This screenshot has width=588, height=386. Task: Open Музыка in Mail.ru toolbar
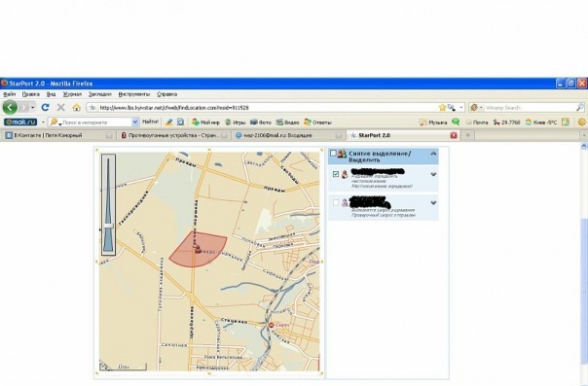click(x=433, y=123)
